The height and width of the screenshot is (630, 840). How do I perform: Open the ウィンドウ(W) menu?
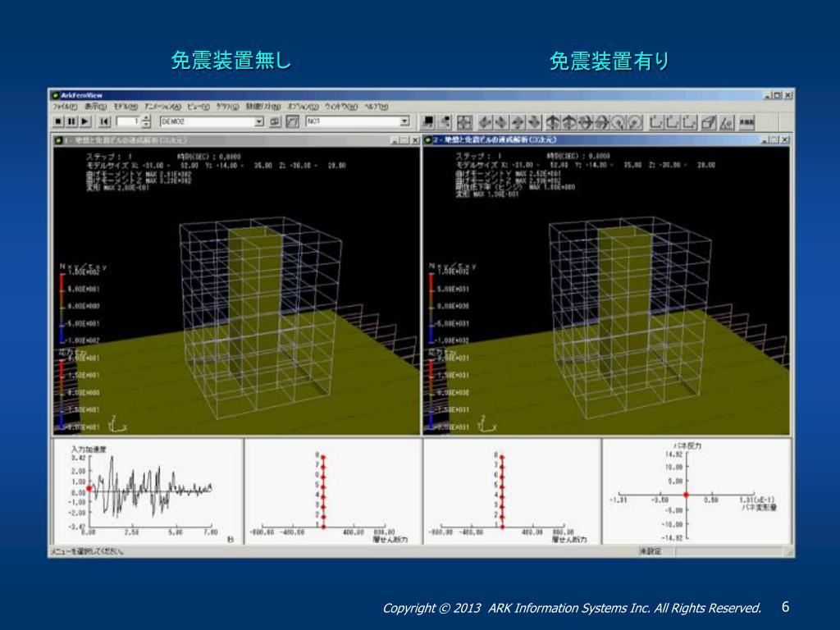pyautogui.click(x=341, y=107)
